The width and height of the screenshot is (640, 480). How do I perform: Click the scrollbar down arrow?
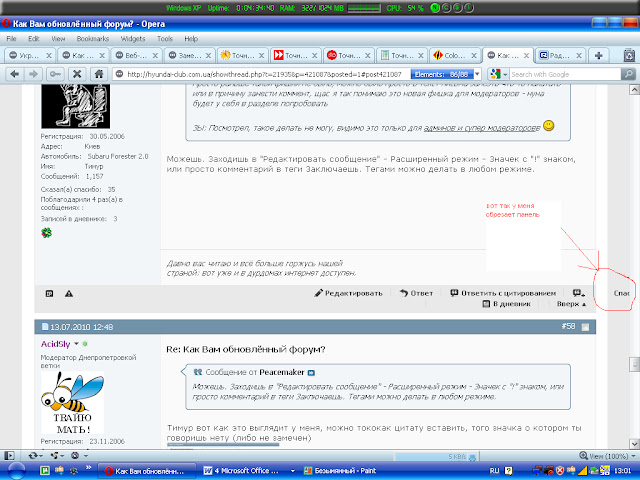coord(634,444)
